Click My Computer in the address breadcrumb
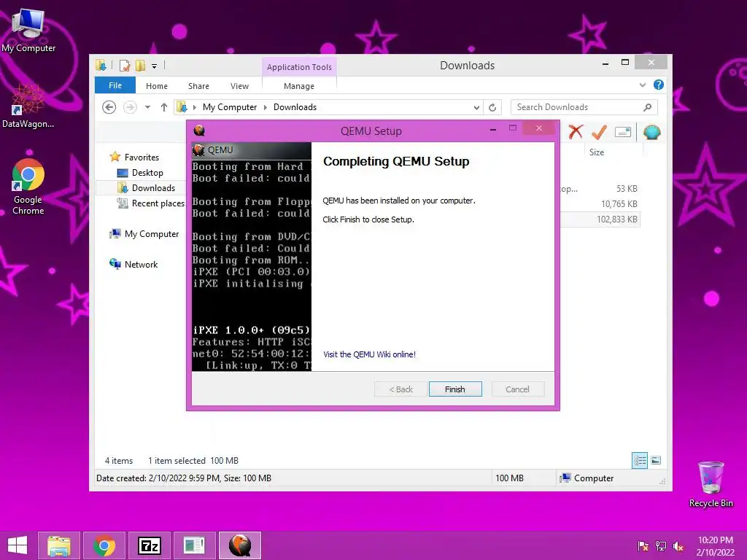747x560 pixels. 230,107
